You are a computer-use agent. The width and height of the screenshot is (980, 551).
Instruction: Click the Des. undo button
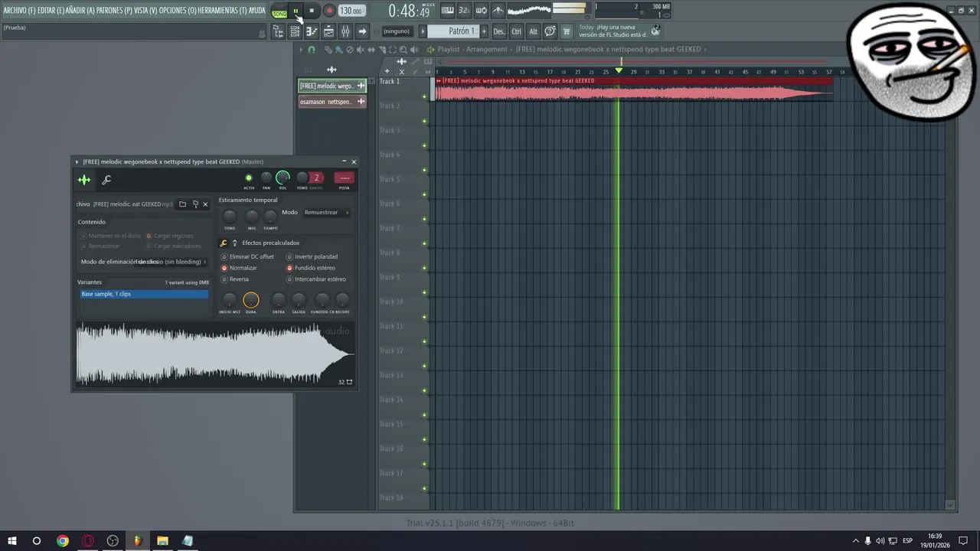point(499,31)
